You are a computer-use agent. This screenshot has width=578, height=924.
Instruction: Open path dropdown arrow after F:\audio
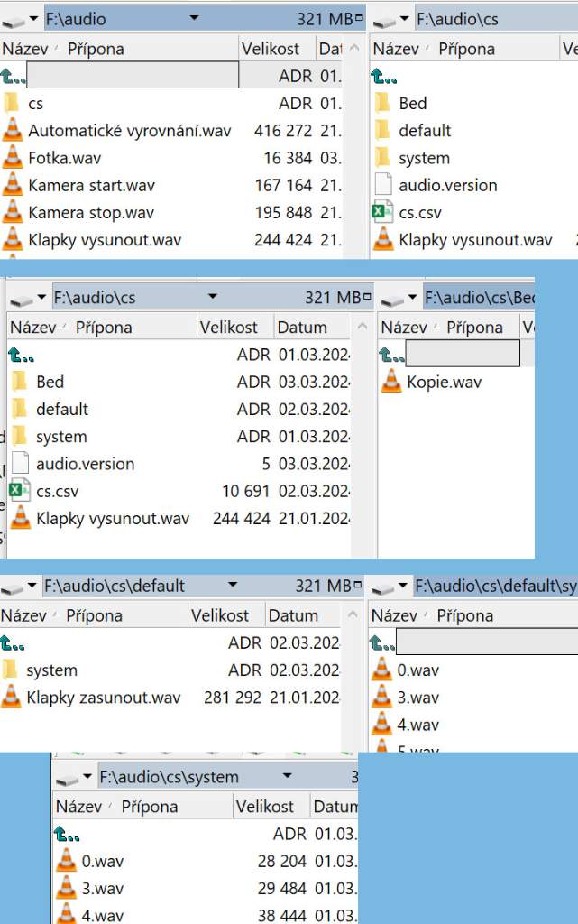click(194, 19)
